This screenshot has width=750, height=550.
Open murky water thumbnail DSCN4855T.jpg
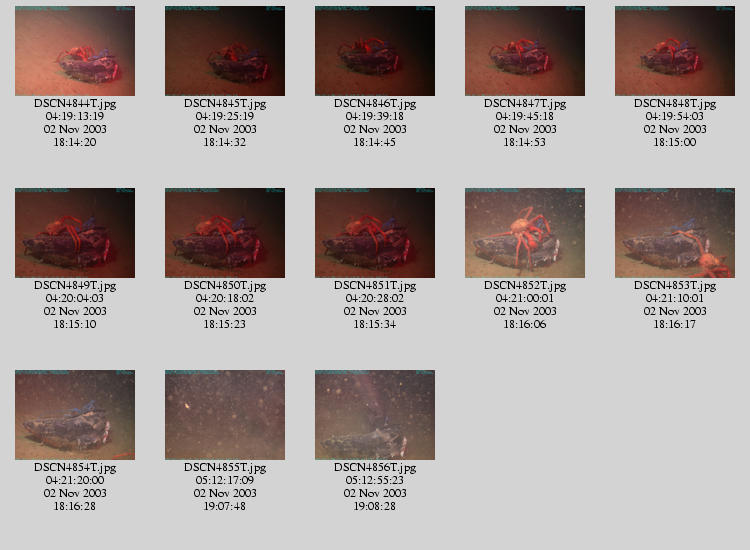(225, 415)
